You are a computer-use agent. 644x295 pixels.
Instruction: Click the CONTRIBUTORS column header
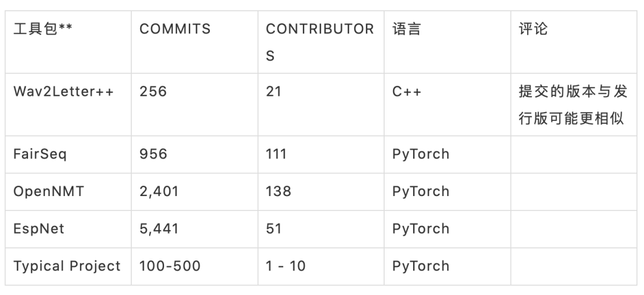(320, 42)
